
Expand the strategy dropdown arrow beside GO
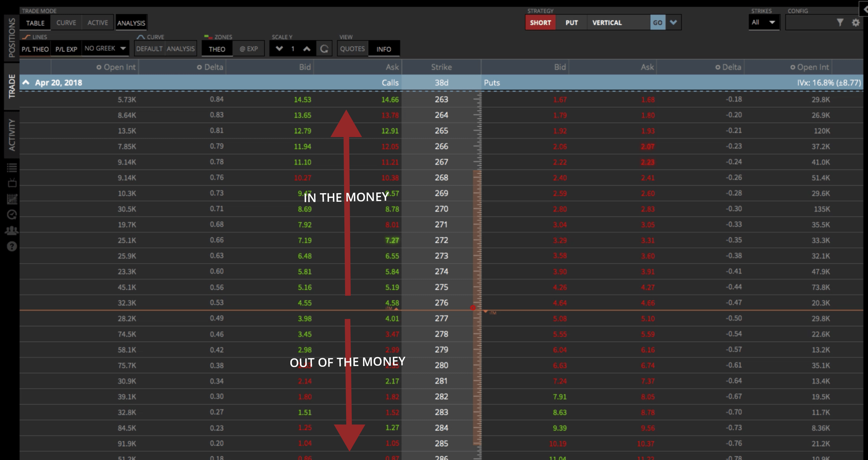pyautogui.click(x=673, y=23)
